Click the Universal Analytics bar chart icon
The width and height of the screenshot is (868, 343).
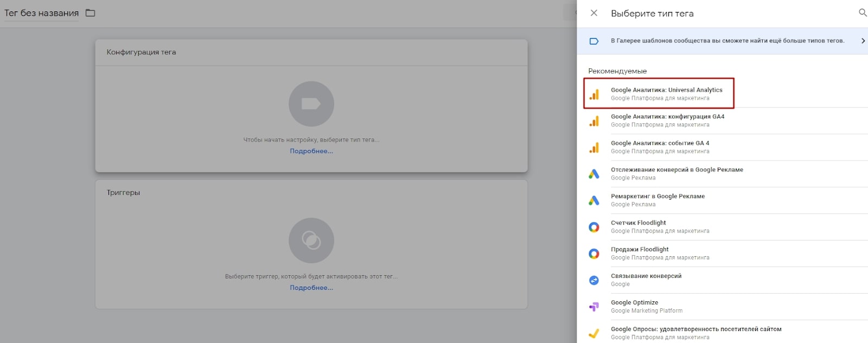(594, 94)
